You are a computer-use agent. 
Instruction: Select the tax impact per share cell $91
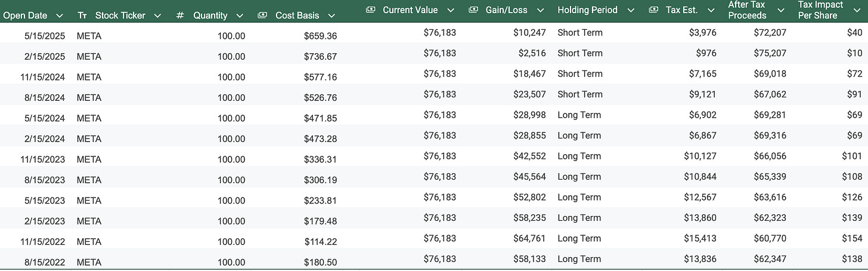[854, 94]
